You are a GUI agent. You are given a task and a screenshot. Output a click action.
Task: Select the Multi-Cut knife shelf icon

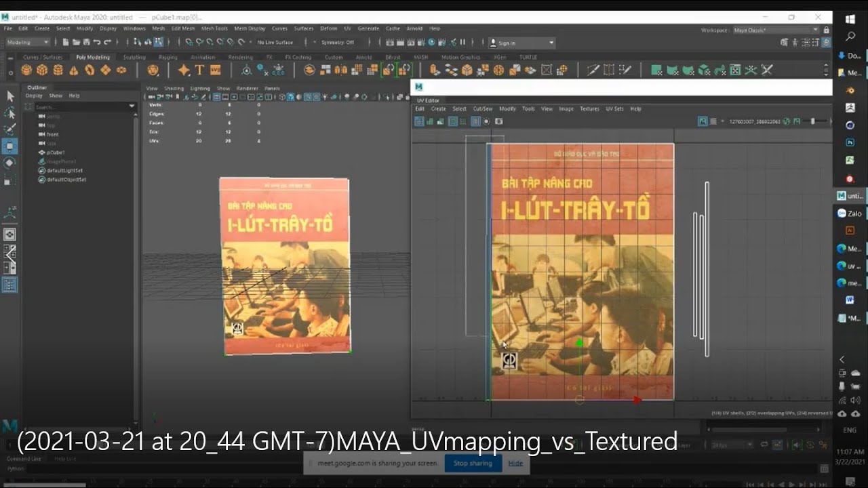click(x=593, y=70)
